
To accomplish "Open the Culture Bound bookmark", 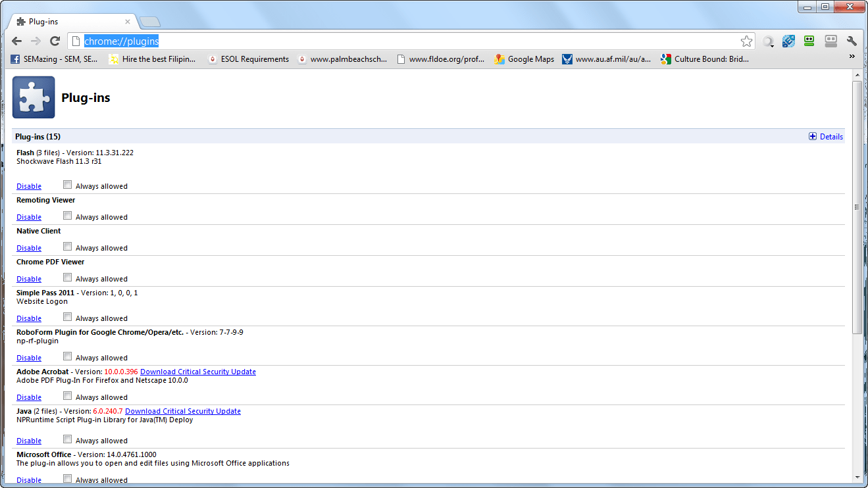I will tap(705, 59).
